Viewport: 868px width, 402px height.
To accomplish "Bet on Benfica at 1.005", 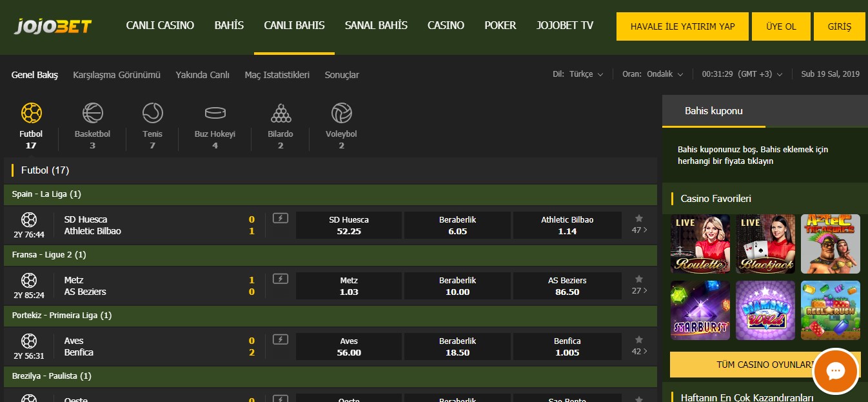I will (x=567, y=347).
